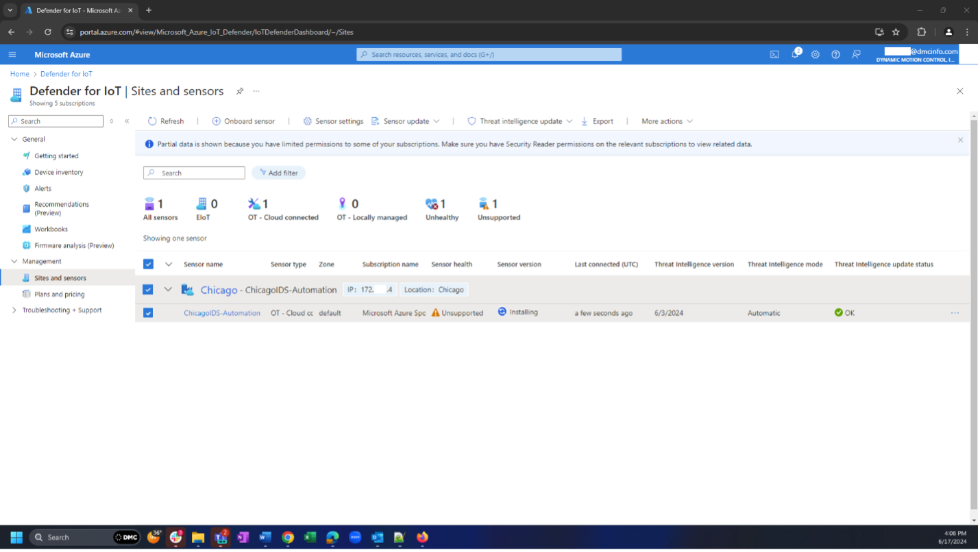Sort by the Sensor name column
This screenshot has width=980, height=552.
(203, 264)
